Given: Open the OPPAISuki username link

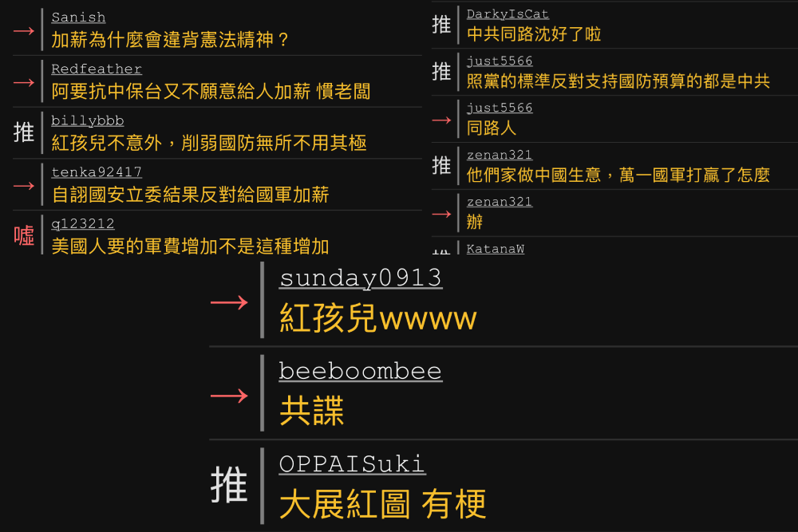Looking at the screenshot, I should [352, 464].
